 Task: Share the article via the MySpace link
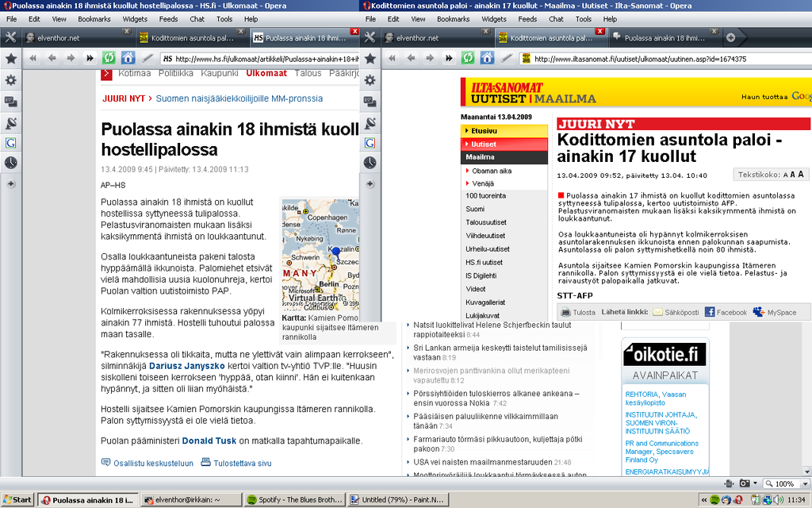pos(775,312)
